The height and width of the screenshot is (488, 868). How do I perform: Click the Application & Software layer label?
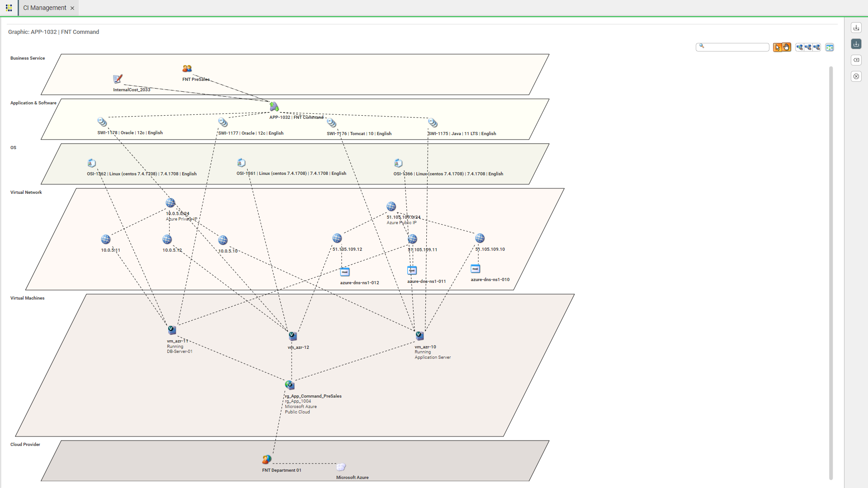[33, 103]
